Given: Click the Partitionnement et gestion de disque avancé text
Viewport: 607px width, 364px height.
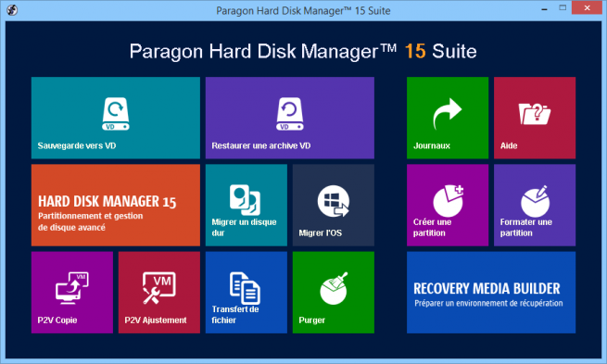Looking at the screenshot, I should (x=90, y=221).
